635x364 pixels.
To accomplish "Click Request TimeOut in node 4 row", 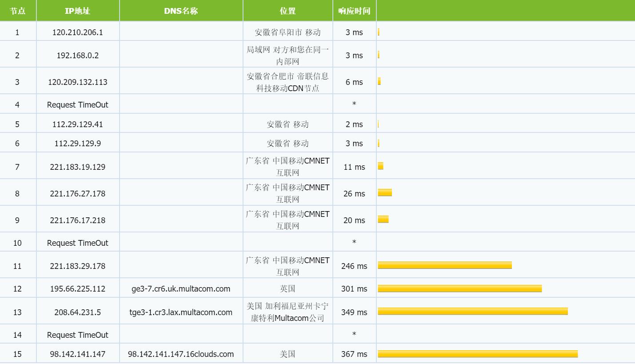I will pos(78,105).
